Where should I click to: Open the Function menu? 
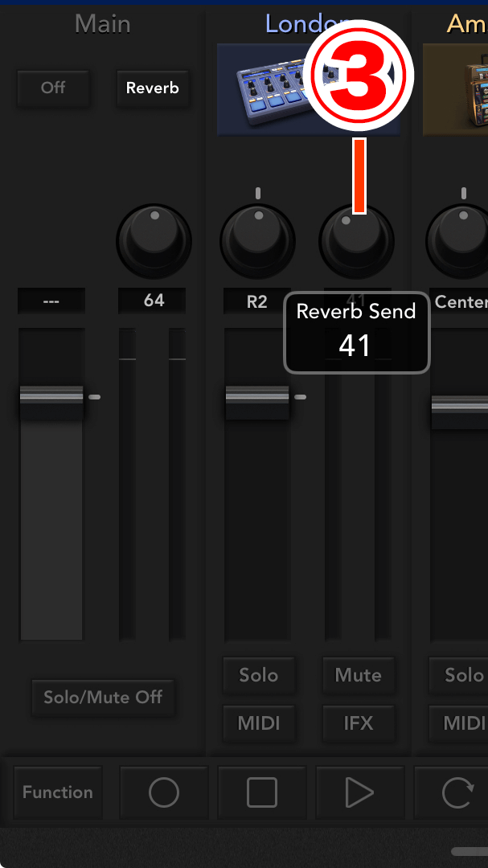[58, 792]
